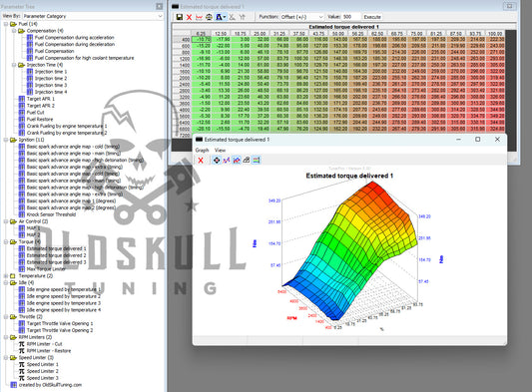The width and height of the screenshot is (532, 392).
Task: Click the rotate crosshair icon in graph toolbar
Action: (x=217, y=160)
